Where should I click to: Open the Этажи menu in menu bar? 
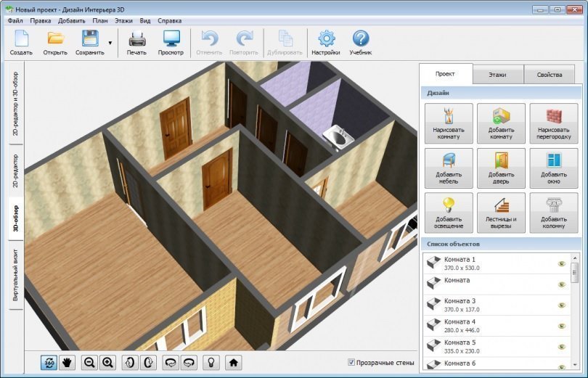[123, 21]
